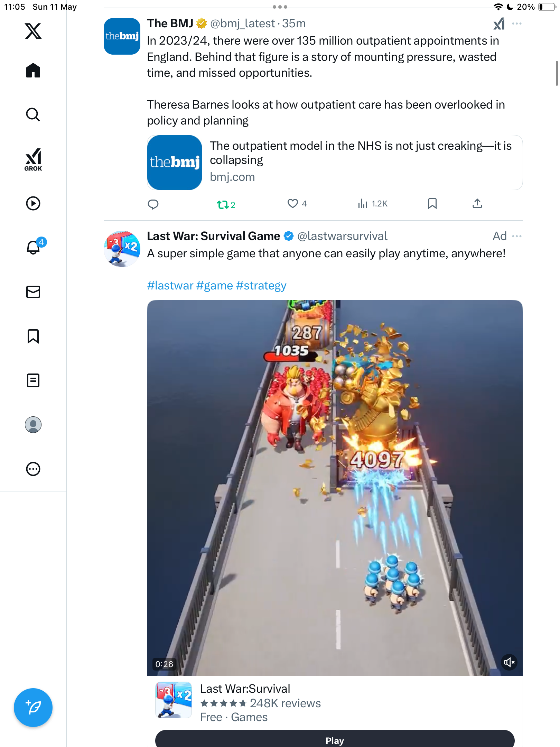Bookmark the BMJ post

click(432, 204)
